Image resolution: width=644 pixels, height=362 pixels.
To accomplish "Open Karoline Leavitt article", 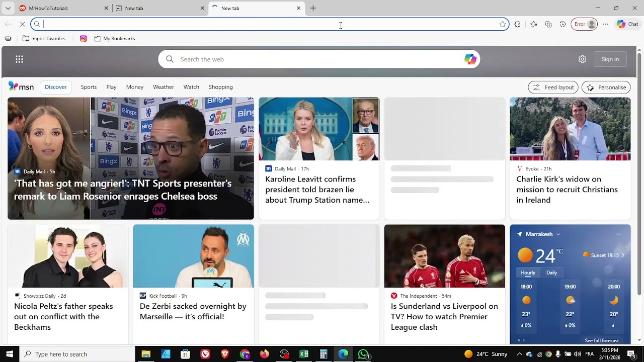I will tap(319, 158).
